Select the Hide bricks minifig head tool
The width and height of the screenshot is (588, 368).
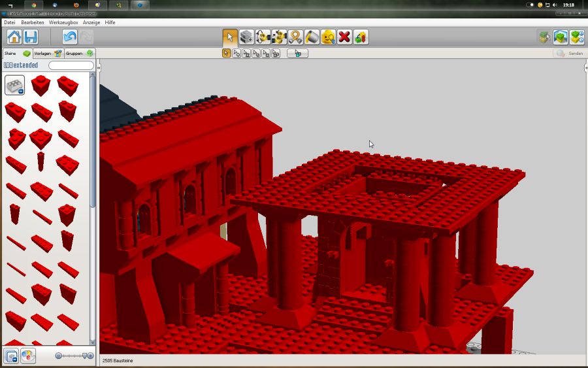[328, 37]
